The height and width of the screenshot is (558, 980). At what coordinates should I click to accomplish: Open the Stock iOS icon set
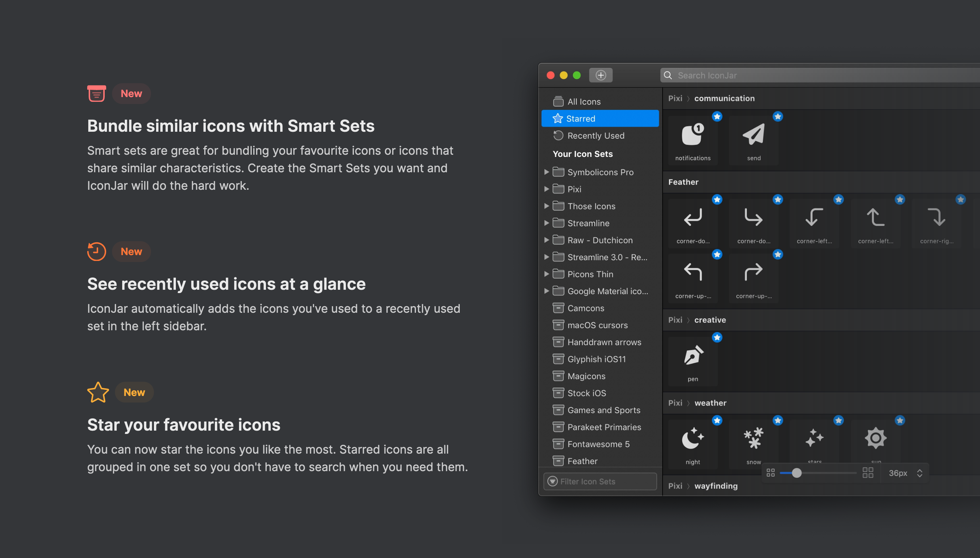point(600,393)
